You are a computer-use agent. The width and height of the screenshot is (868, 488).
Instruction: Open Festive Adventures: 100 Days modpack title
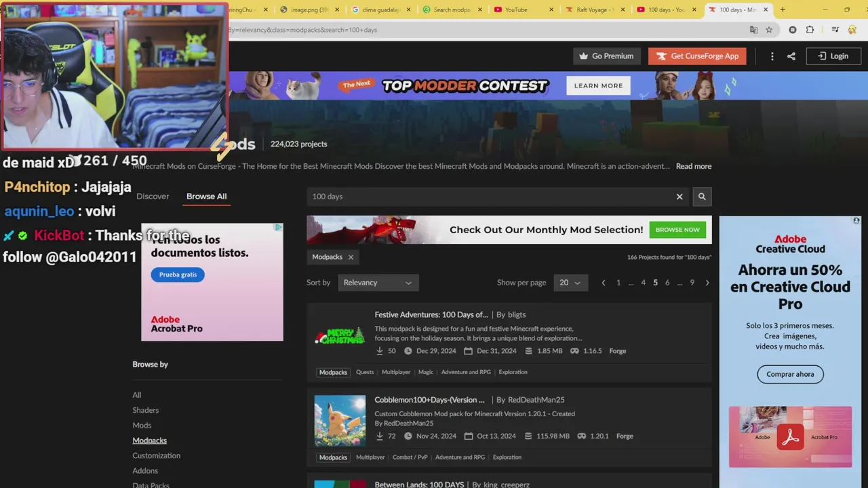(431, 314)
